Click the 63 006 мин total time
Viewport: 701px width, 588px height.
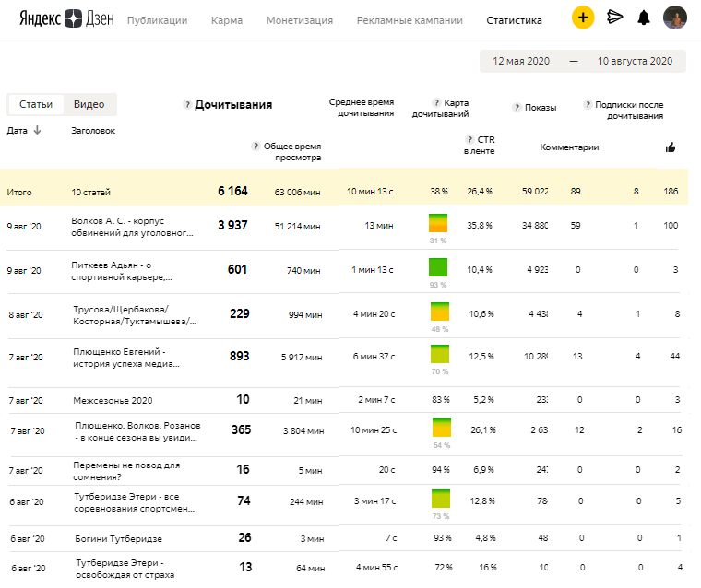point(297,192)
